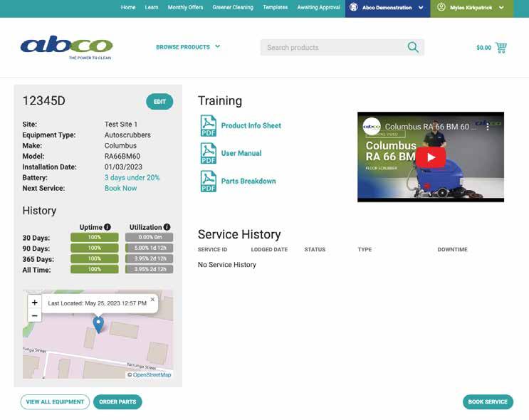Click the search magnifier icon

tap(413, 47)
